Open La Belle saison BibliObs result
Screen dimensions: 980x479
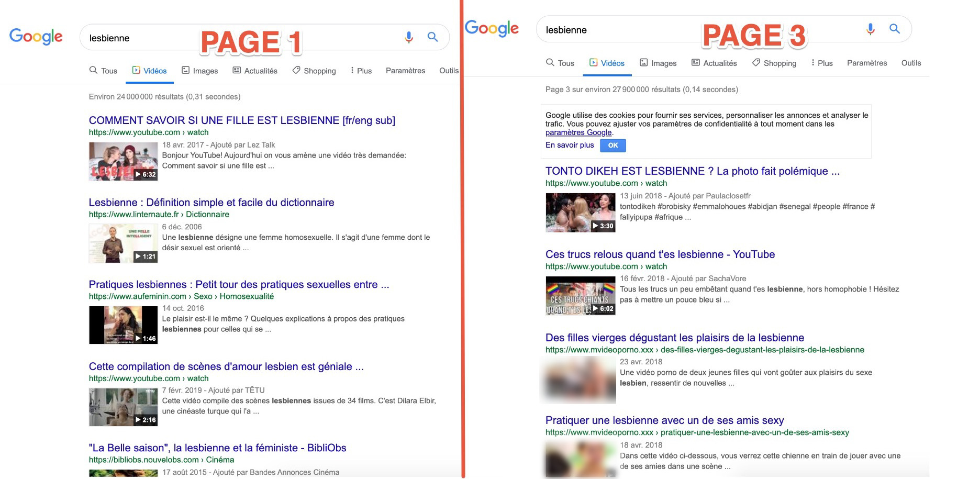click(x=217, y=448)
